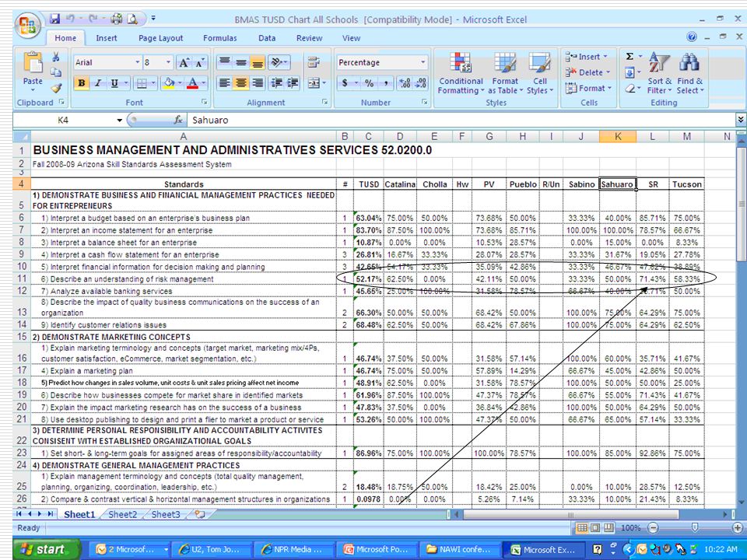Open NAWI conference folder taskbar item

(x=458, y=550)
